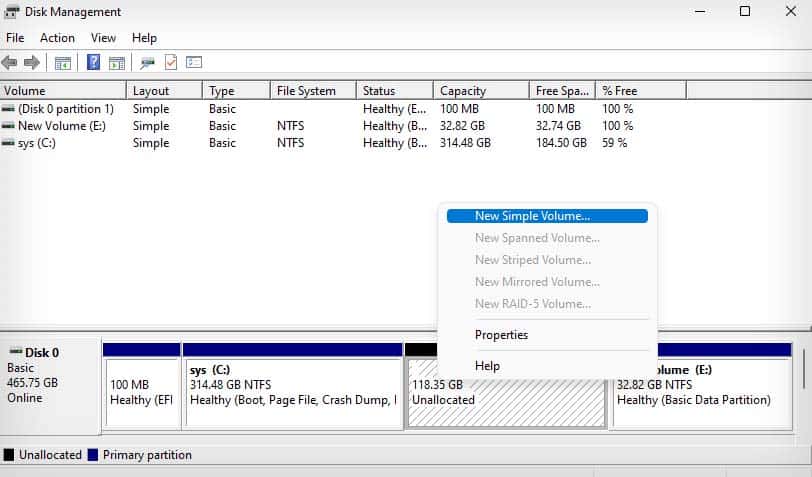Image resolution: width=812 pixels, height=477 pixels.
Task: Click the red checkmark Properties toolbar icon
Action: point(171,63)
